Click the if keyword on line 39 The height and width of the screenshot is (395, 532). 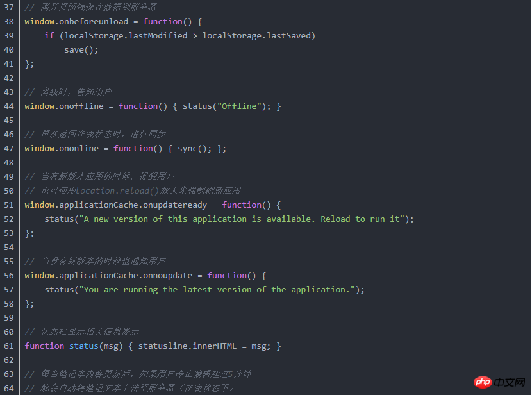(51, 35)
